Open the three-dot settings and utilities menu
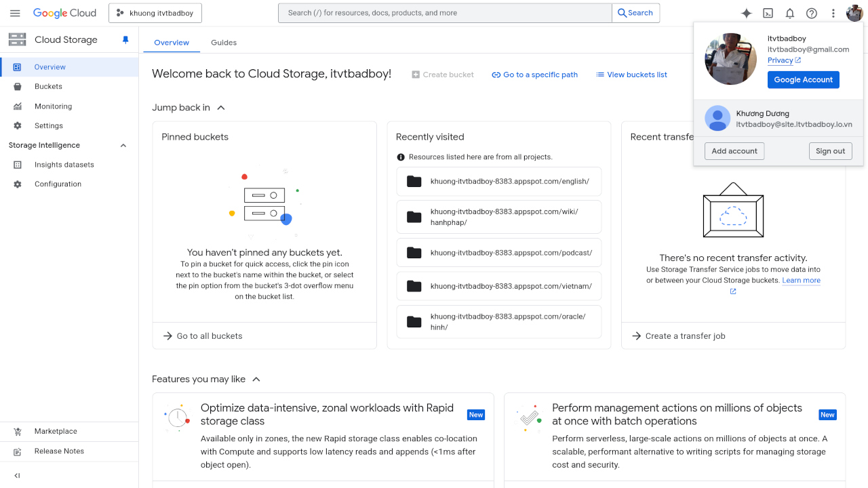Screen dimensions: 868x488 point(833,13)
